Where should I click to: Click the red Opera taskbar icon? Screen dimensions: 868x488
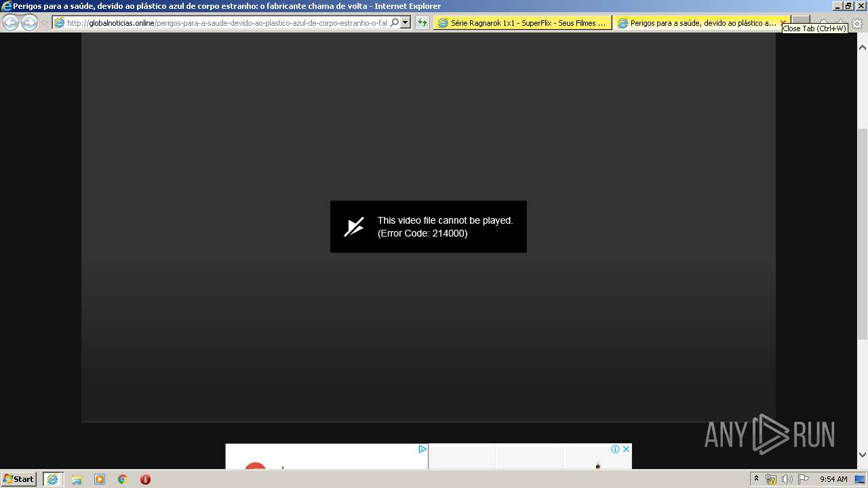click(145, 479)
